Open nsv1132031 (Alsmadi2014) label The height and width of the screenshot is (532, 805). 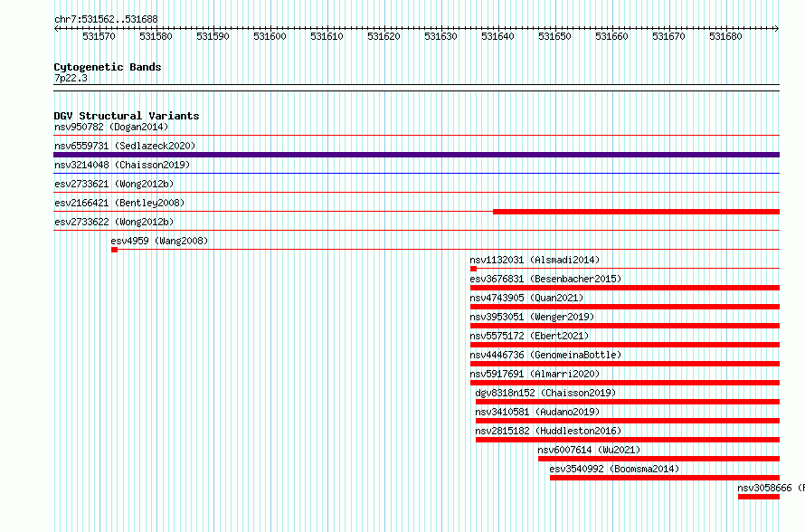coord(535,260)
